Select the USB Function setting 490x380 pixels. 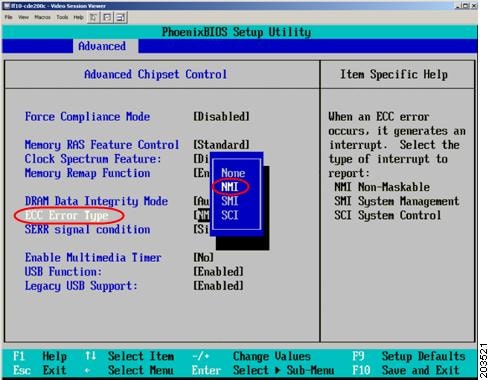point(63,272)
